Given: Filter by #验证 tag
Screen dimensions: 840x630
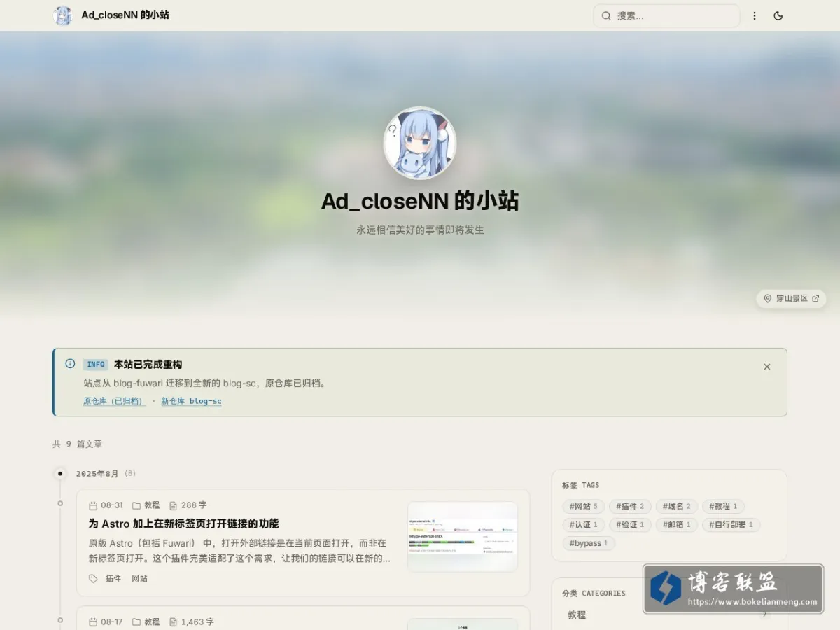Looking at the screenshot, I should (630, 524).
